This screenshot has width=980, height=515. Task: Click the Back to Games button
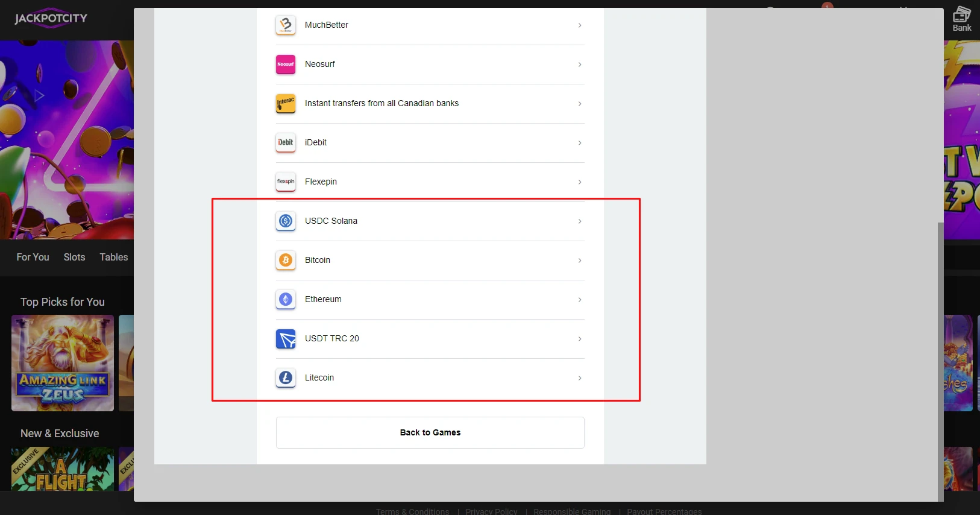pos(430,432)
